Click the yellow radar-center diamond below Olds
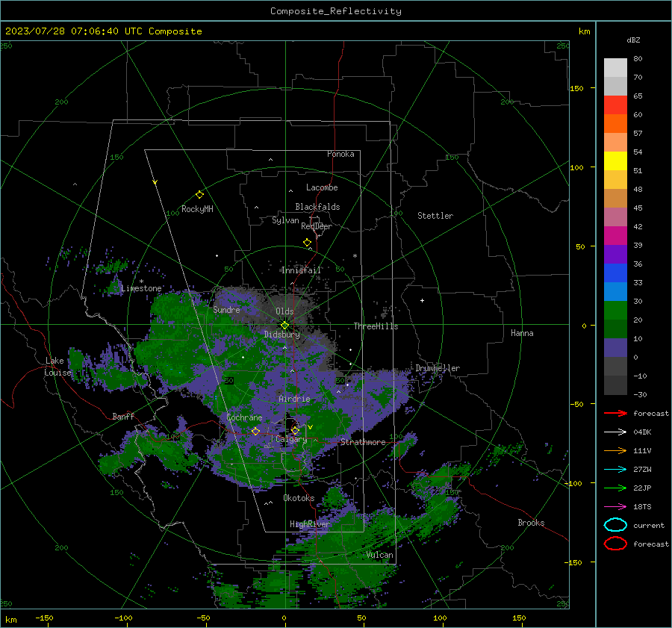This screenshot has width=672, height=628. [284, 326]
